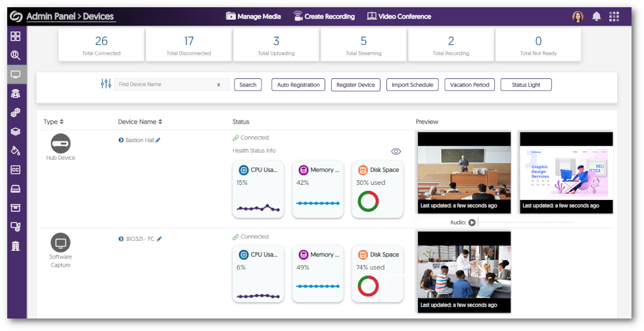Click the Total Uploading 3 card
Image resolution: width=644 pixels, height=331 pixels.
[x=277, y=45]
